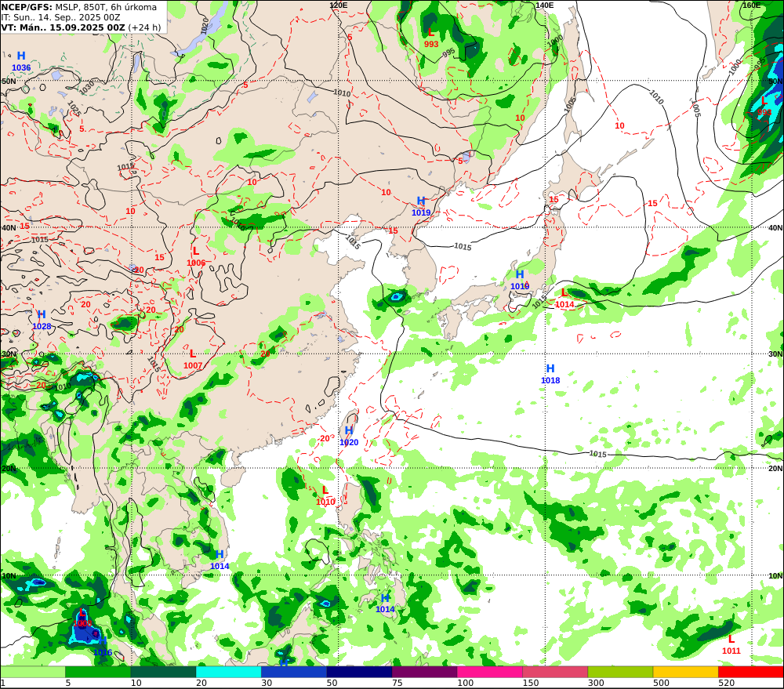784x689 pixels.
Task: Click the 20N label on the left edge
Action: (x=9, y=469)
